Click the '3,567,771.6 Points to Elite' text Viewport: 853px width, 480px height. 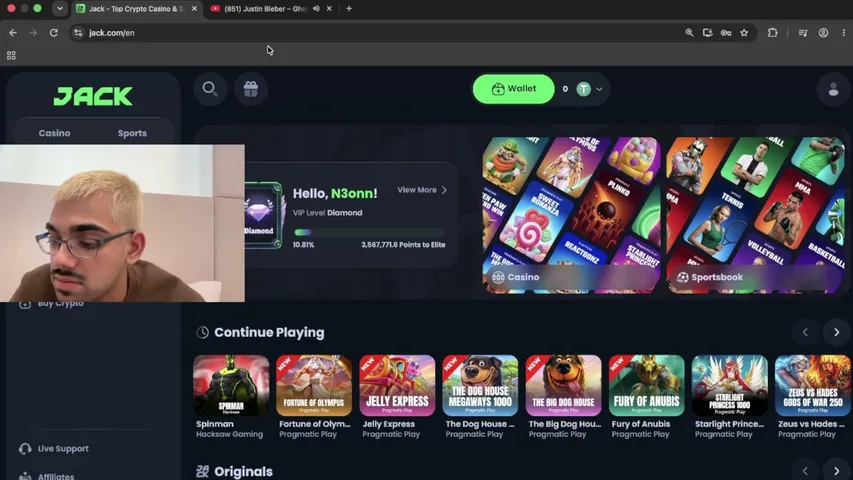pyautogui.click(x=403, y=245)
